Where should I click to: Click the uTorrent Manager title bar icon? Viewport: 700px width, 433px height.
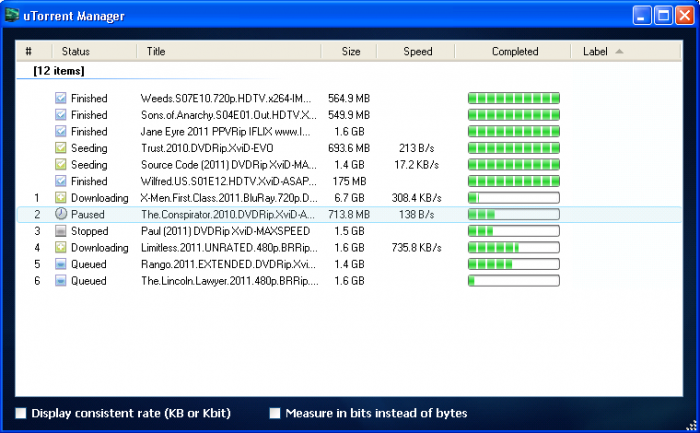(x=12, y=15)
